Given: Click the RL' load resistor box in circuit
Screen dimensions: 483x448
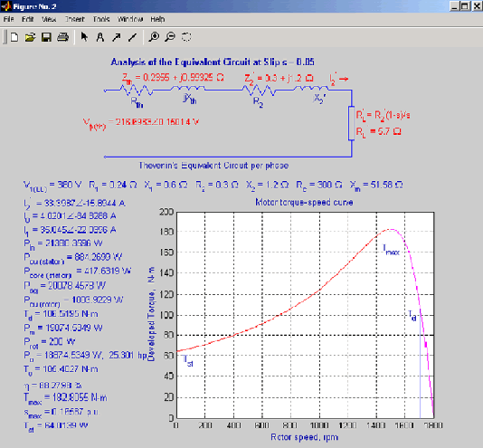Looking at the screenshot, I should click(352, 123).
